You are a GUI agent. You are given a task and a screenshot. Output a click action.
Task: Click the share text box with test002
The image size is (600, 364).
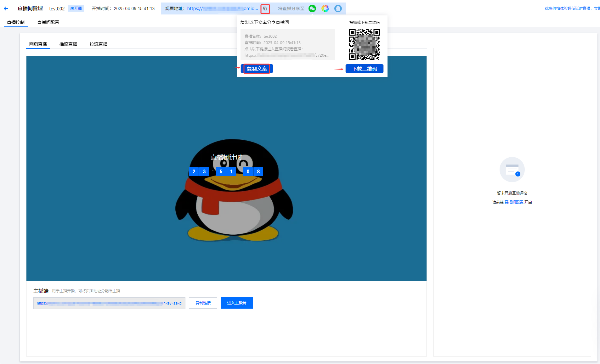[288, 45]
